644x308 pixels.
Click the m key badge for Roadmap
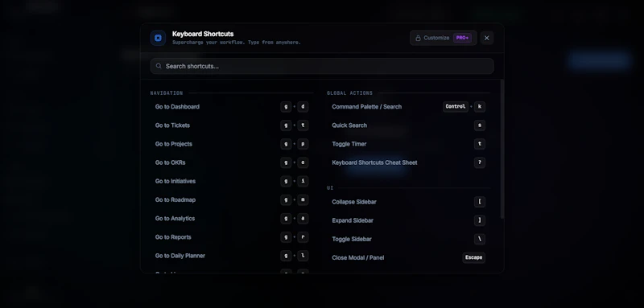pyautogui.click(x=303, y=200)
